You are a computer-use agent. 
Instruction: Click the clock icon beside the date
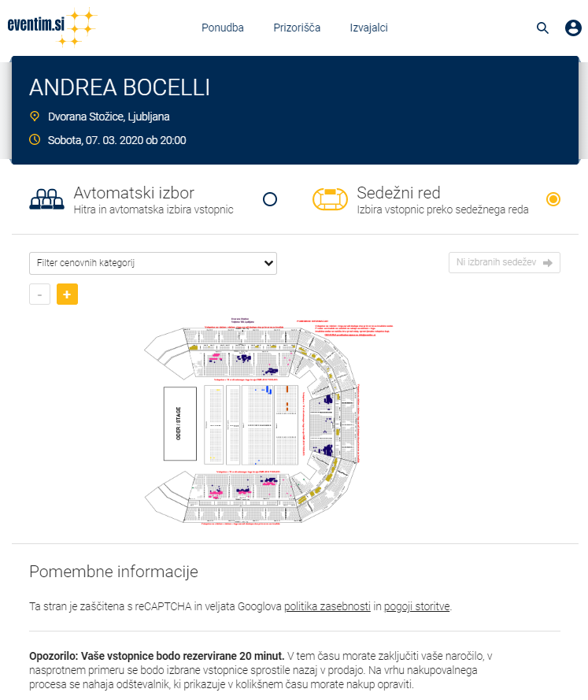(35, 139)
